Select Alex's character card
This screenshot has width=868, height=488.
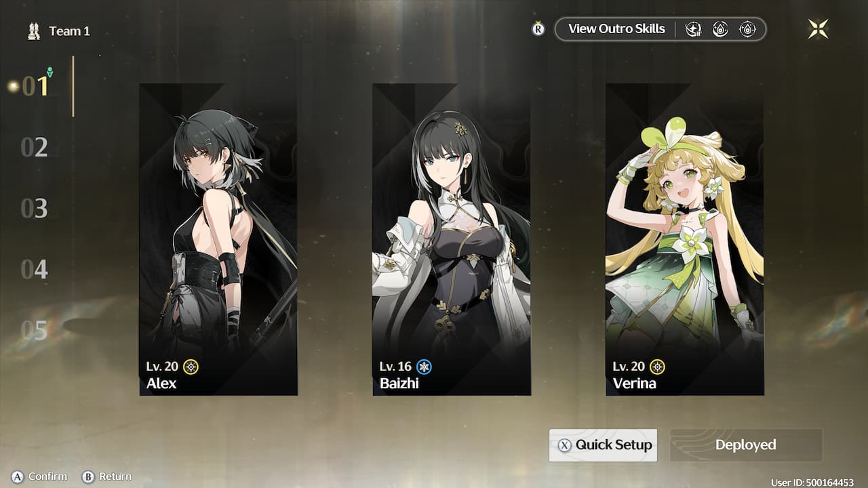218,239
